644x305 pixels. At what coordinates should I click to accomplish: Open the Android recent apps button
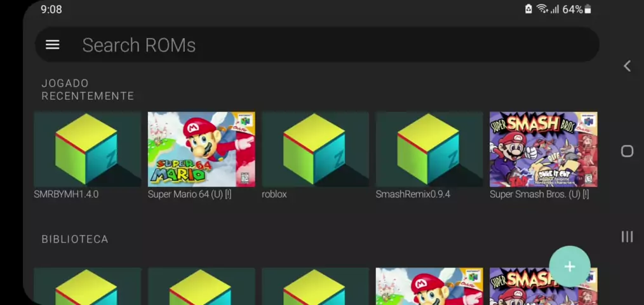tap(627, 236)
